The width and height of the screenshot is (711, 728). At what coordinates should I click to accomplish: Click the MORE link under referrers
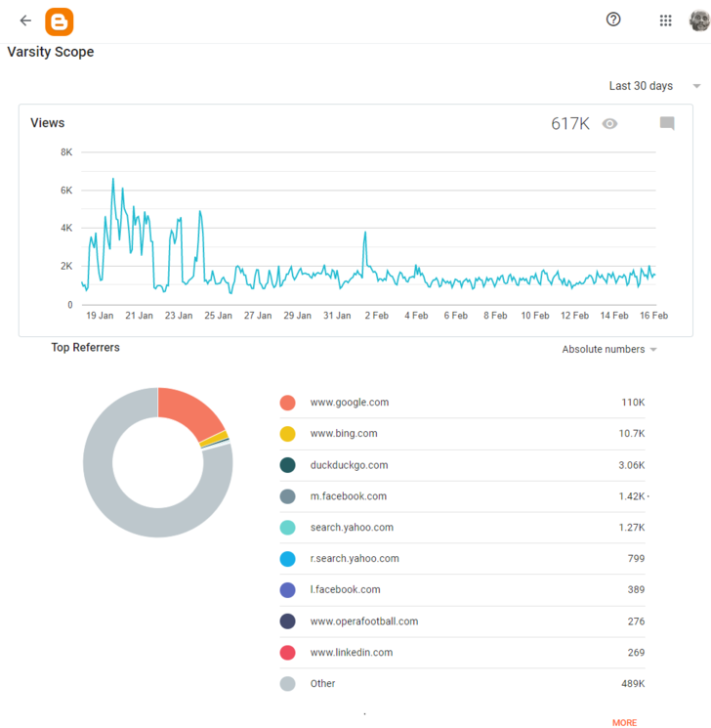click(x=625, y=722)
